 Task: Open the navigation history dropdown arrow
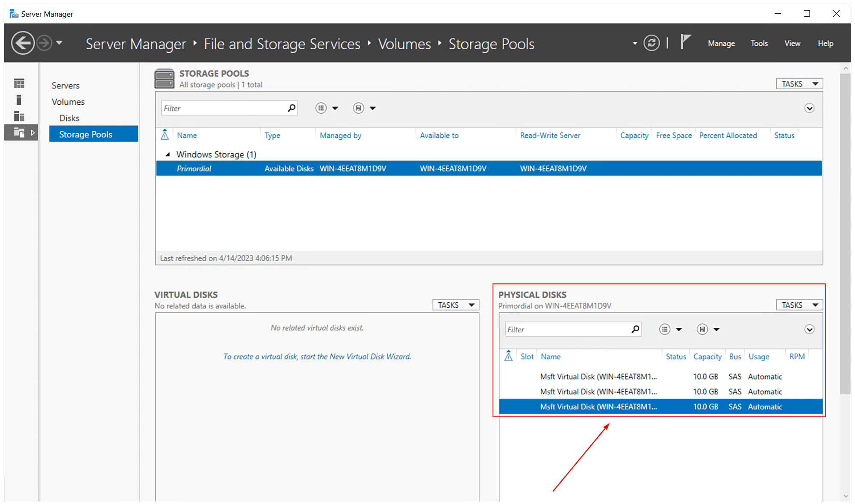coord(59,43)
